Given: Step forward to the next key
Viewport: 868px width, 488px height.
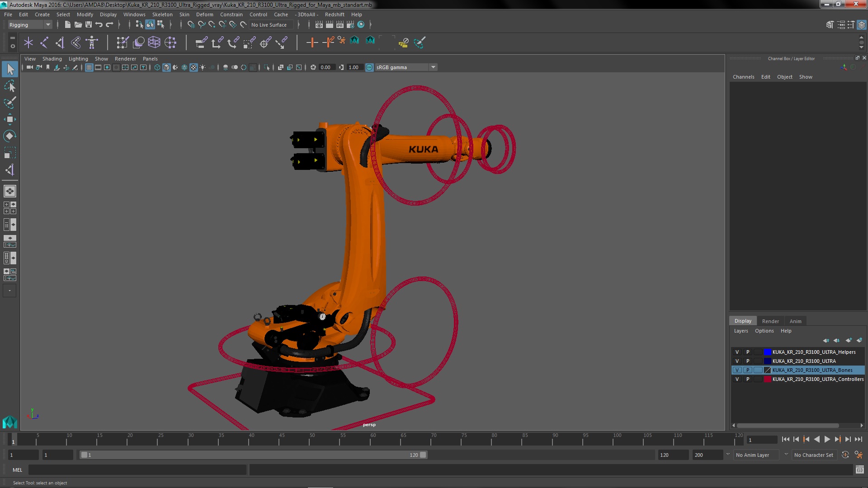Looking at the screenshot, I should [837, 439].
